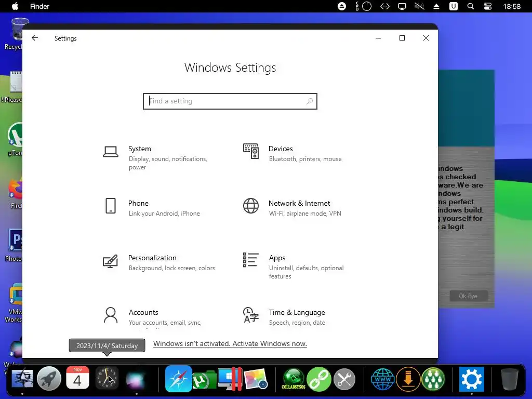Click Finder face icon in the dock
Screen dimensions: 532x399
pos(22,378)
